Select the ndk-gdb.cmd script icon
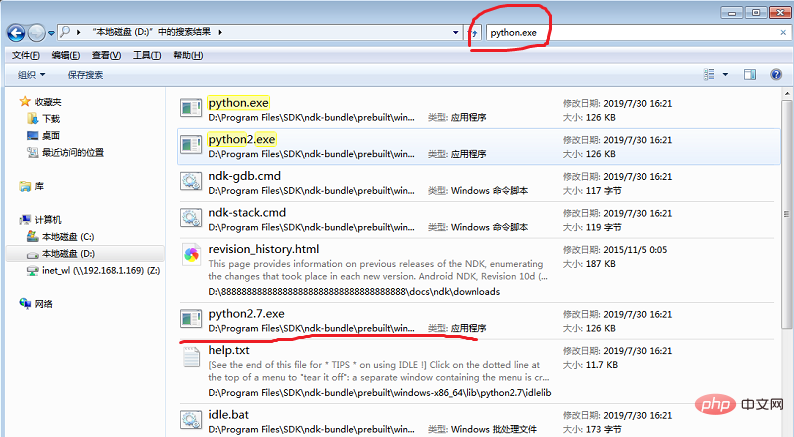This screenshot has width=794, height=437. pos(191,182)
